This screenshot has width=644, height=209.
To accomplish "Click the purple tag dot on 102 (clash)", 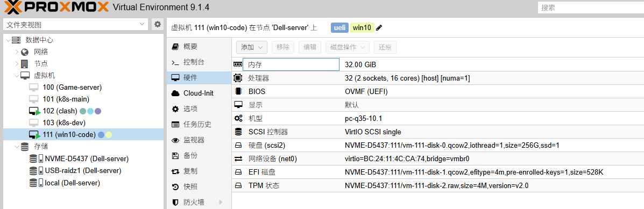I will coord(98,111).
